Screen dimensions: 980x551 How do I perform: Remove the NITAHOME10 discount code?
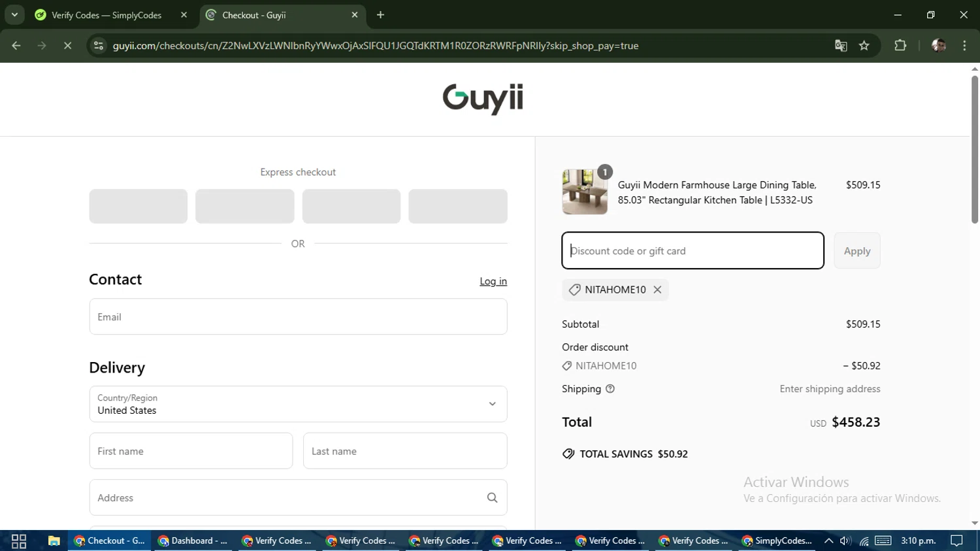click(657, 290)
